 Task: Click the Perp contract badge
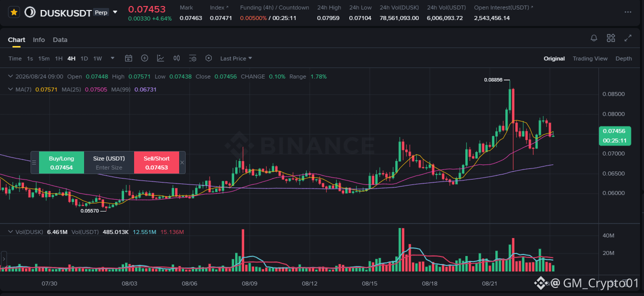[x=101, y=12]
